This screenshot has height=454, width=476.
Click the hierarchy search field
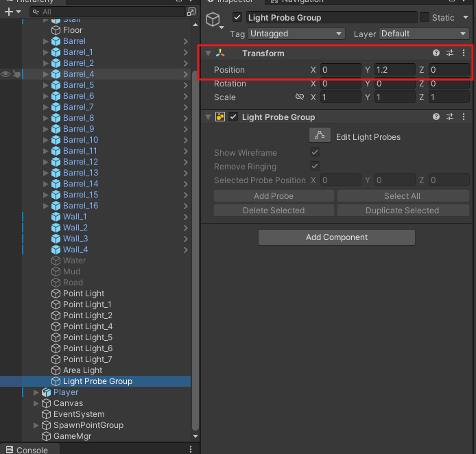tap(108, 12)
